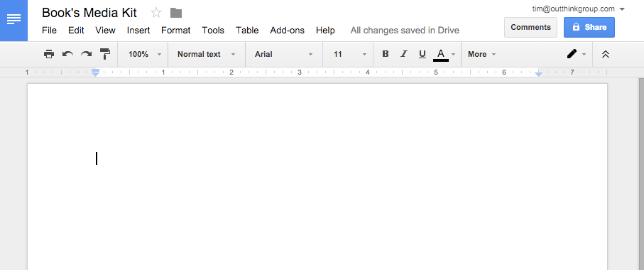Select the left indent marker on ruler
The width and height of the screenshot is (644, 270).
95,72
